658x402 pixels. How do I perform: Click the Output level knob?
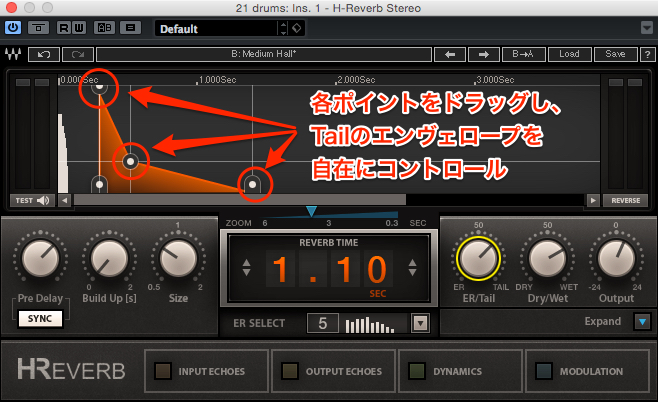pos(616,258)
